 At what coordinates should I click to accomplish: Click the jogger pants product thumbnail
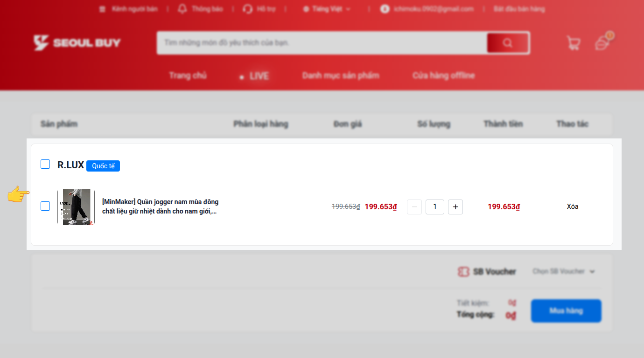pos(76,207)
